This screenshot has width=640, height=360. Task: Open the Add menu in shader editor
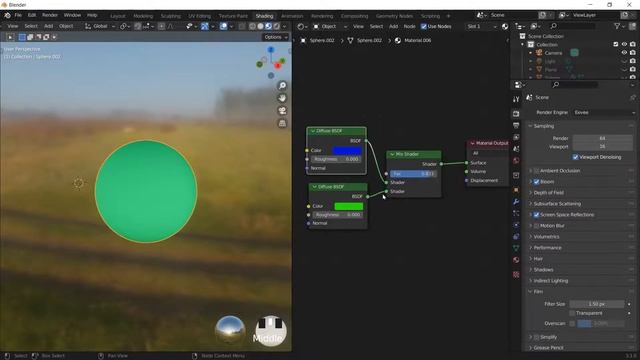(393, 27)
